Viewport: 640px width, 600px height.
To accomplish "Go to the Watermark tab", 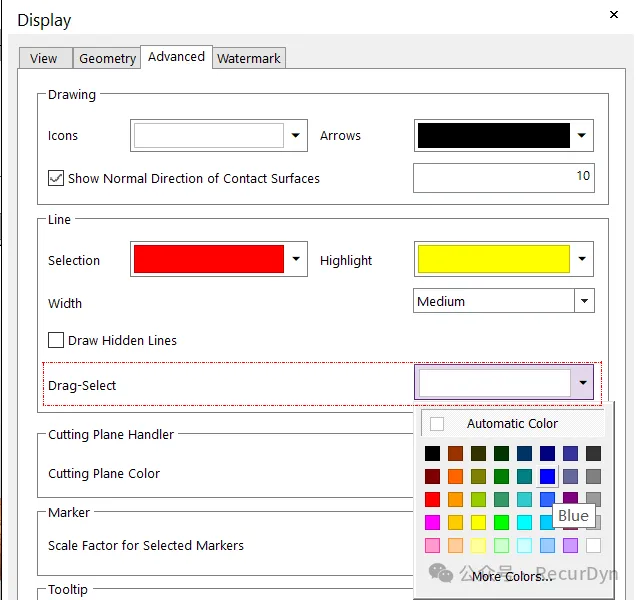I will (249, 58).
